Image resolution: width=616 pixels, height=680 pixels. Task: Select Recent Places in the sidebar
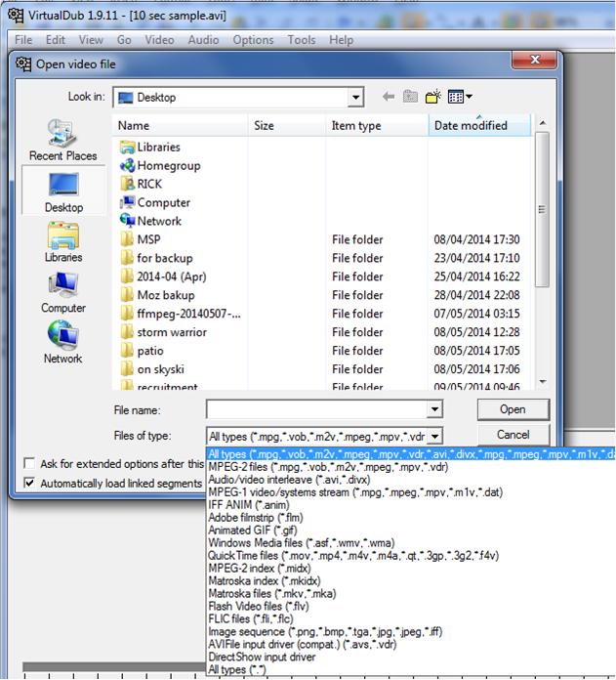(x=62, y=140)
